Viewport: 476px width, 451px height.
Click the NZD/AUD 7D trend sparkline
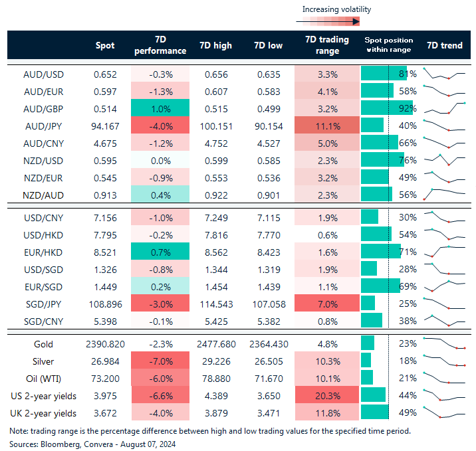445,194
